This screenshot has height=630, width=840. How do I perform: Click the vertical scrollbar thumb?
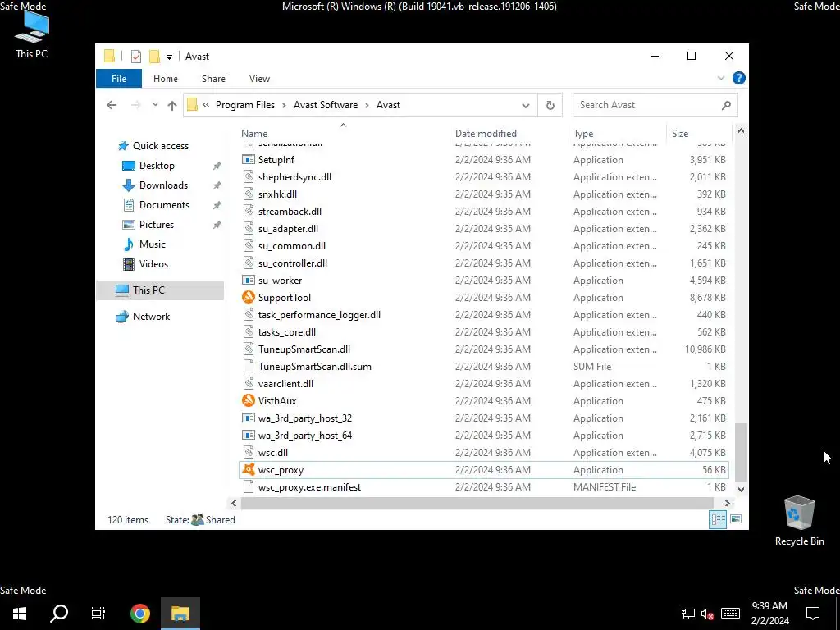(x=741, y=452)
